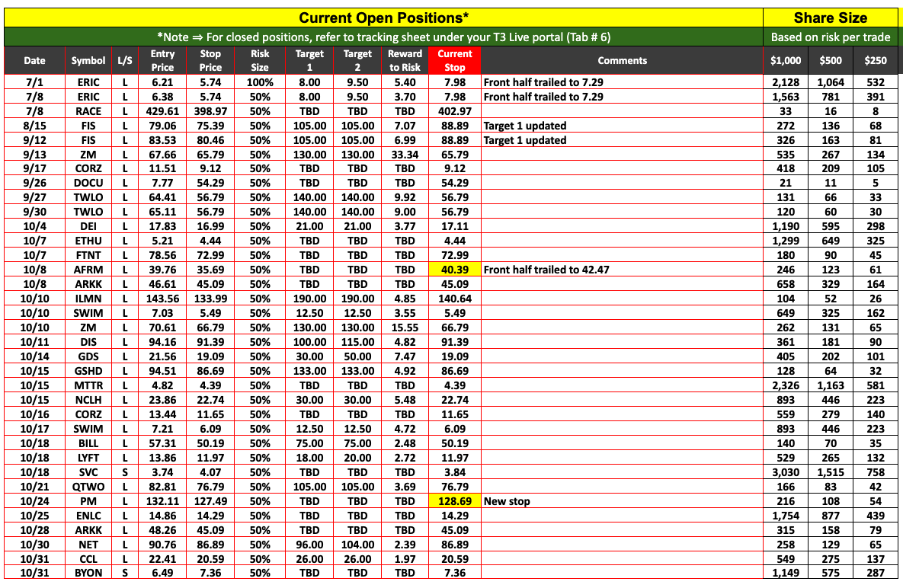Click the red Current Stop column header

pos(454,60)
